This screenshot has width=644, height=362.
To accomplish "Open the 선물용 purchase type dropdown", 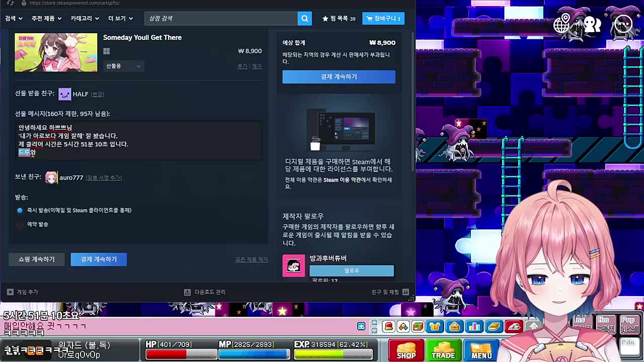I will pyautogui.click(x=123, y=66).
